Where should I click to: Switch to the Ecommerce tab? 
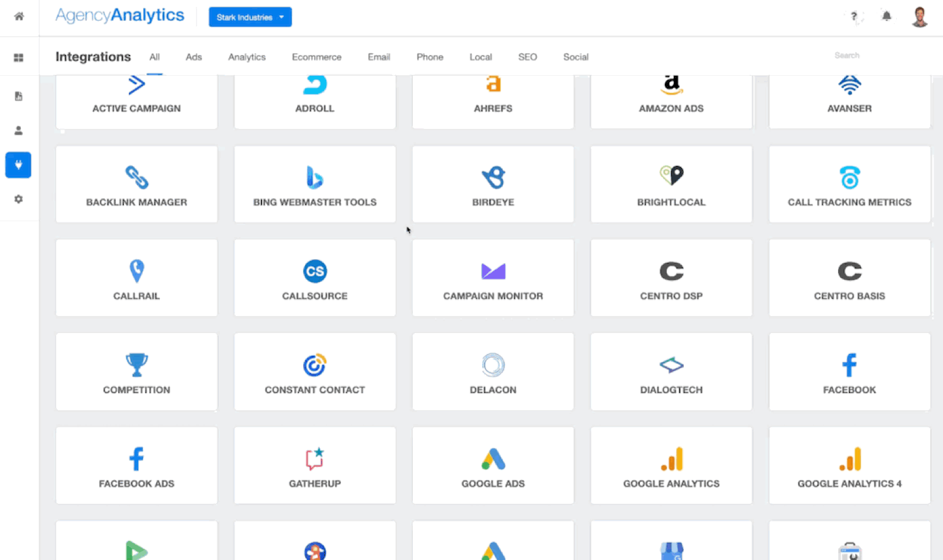point(317,57)
